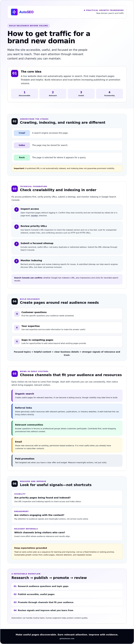Click the AutoSEO lightning bolt logo icon
This screenshot has height=644, width=134.
pyautogui.click(x=14, y=12)
